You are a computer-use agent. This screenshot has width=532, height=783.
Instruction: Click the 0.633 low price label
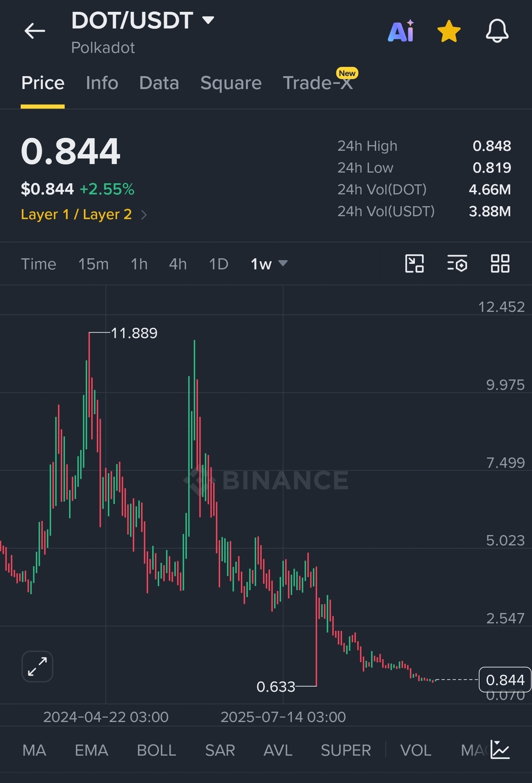[276, 687]
